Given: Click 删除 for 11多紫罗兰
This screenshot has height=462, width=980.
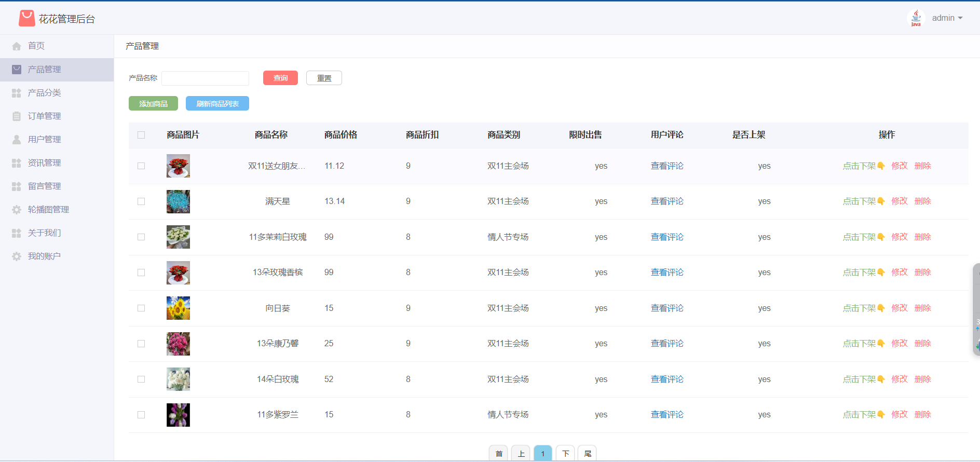Looking at the screenshot, I should click(x=923, y=415).
